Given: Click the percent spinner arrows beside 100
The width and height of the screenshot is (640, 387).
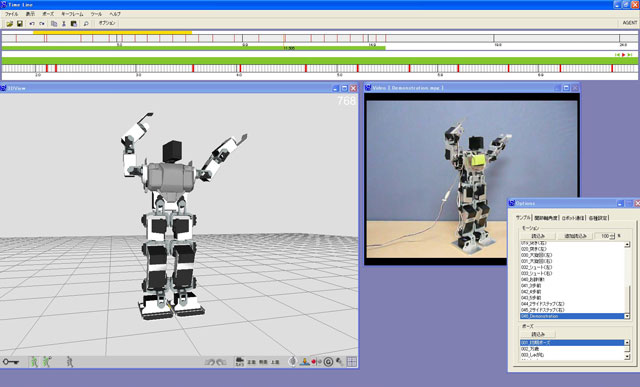Looking at the screenshot, I should coord(612,236).
